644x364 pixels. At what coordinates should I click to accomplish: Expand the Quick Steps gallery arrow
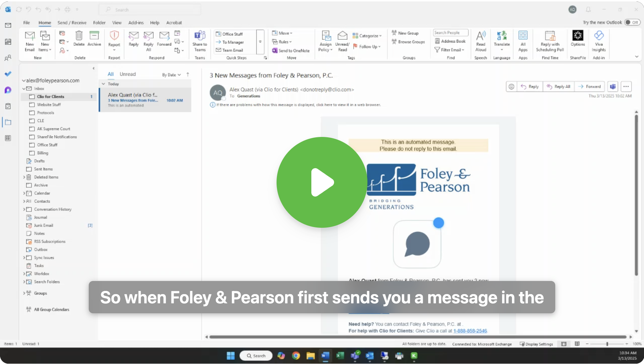tap(260, 42)
